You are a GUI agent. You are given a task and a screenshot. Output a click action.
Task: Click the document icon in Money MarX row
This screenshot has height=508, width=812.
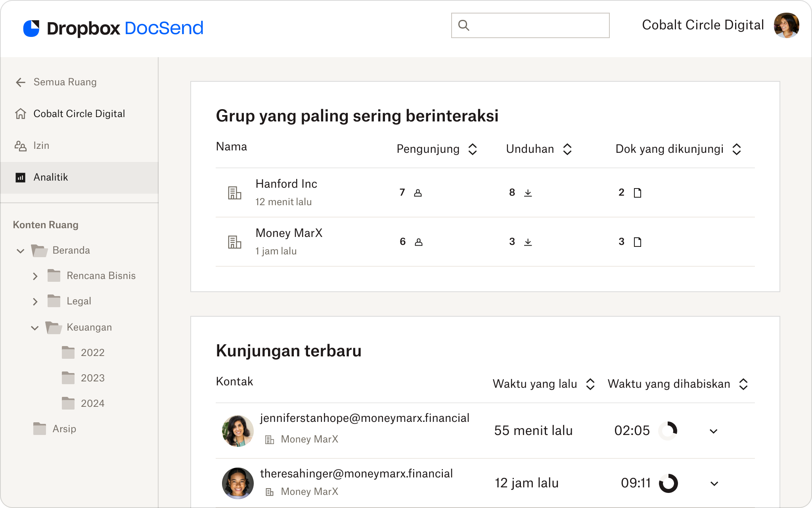[x=638, y=242]
